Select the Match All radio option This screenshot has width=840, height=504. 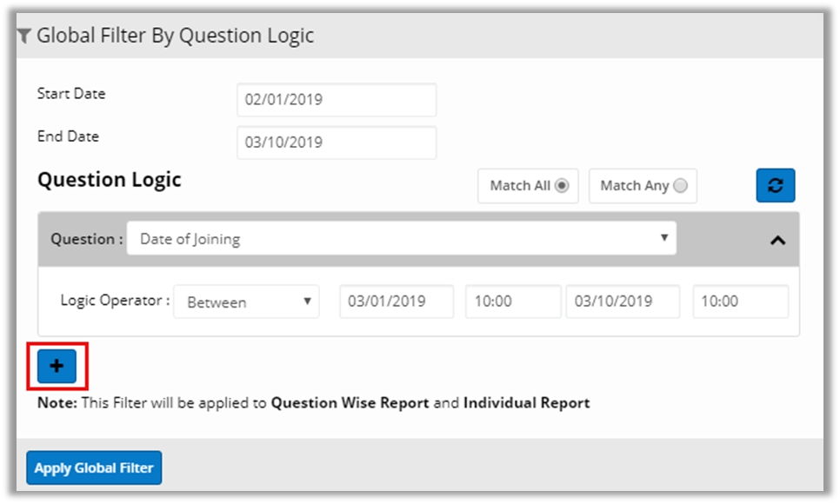[562, 185]
